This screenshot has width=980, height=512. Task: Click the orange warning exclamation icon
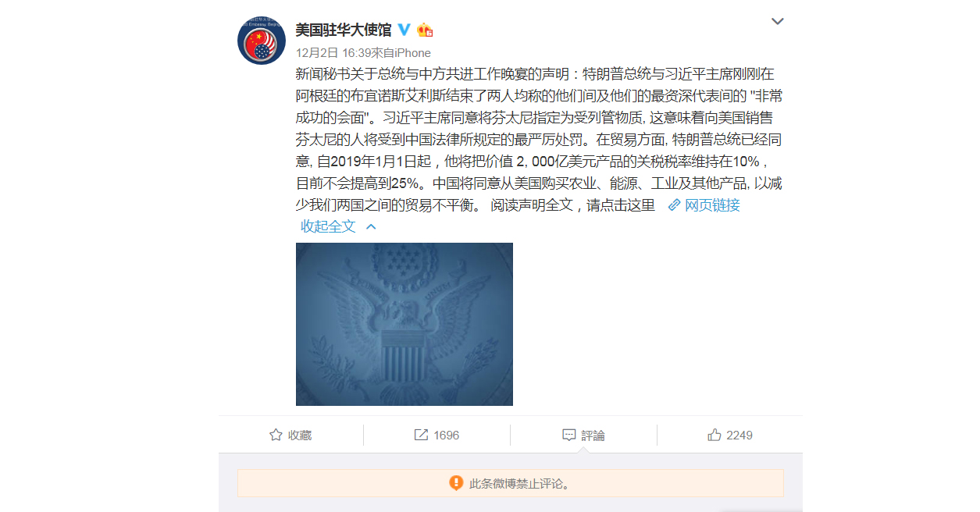pyautogui.click(x=456, y=483)
